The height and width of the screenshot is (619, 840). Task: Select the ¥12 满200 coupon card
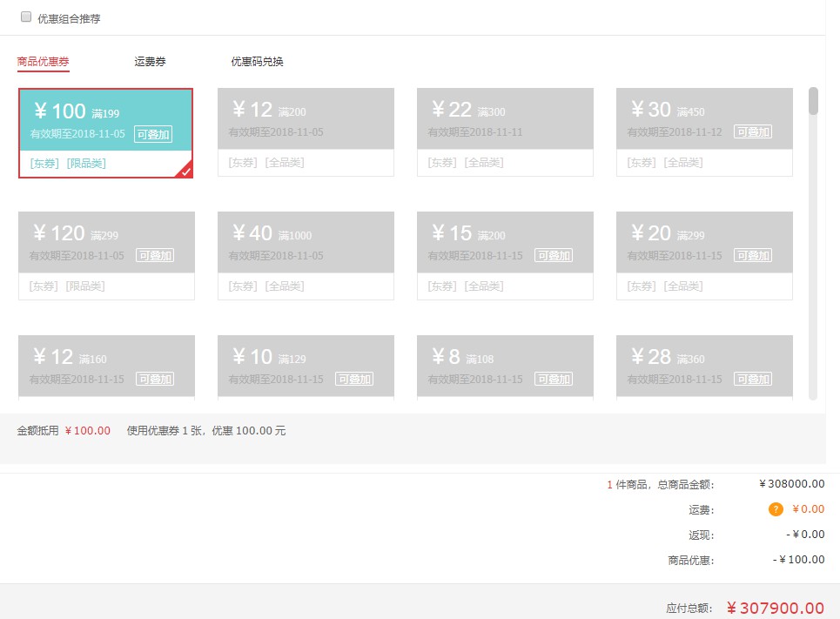[x=306, y=131]
